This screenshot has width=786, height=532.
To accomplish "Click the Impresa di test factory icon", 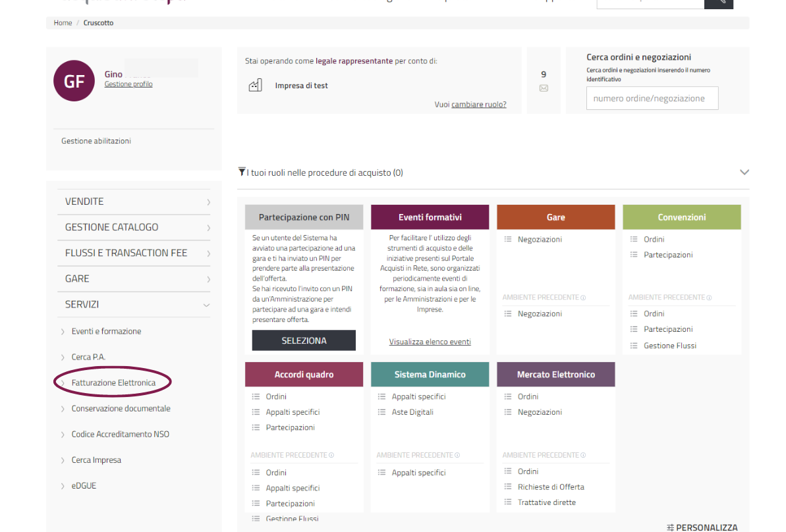I will (x=255, y=86).
